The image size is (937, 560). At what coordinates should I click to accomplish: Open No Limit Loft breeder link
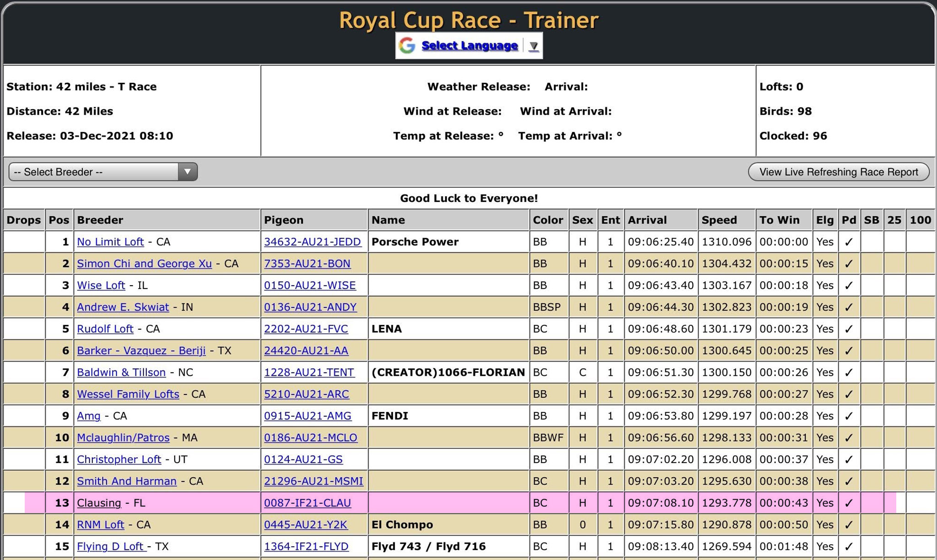click(x=110, y=242)
